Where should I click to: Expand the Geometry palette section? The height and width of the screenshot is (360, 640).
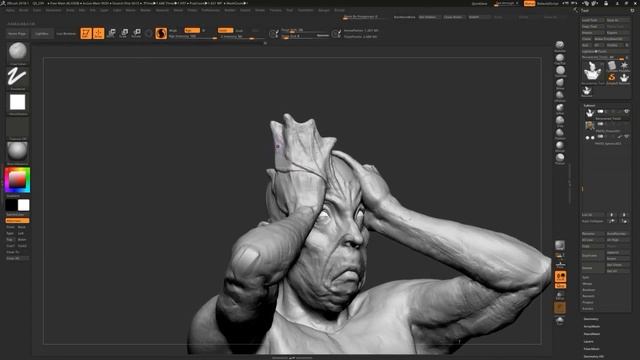point(591,319)
